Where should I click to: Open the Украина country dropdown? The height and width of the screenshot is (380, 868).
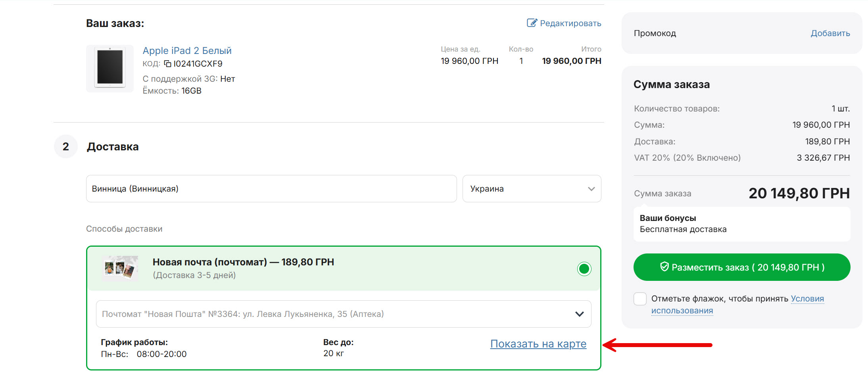click(532, 189)
